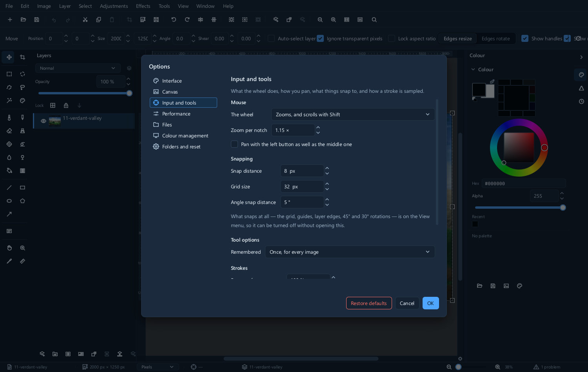Click the layer Opacity slider handle
Image resolution: width=588 pixels, height=372 pixels.
tap(129, 93)
